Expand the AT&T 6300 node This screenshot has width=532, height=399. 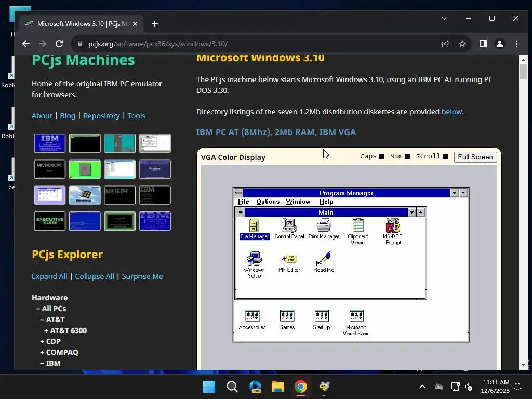coord(65,330)
